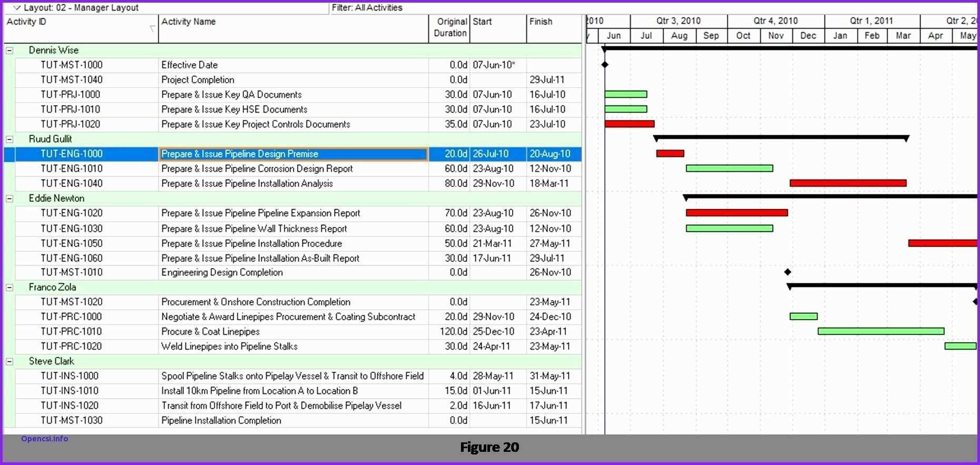Click the Filter: All Activities bar
The height and width of the screenshot is (465, 980).
[367, 8]
